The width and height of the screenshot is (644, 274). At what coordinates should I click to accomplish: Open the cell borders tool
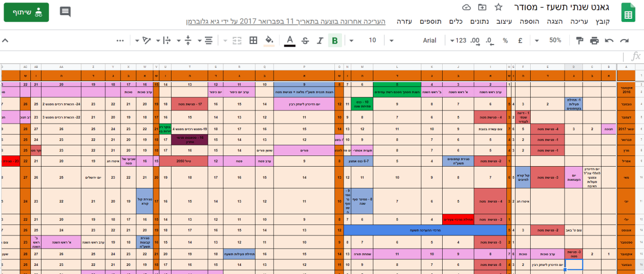(x=253, y=41)
